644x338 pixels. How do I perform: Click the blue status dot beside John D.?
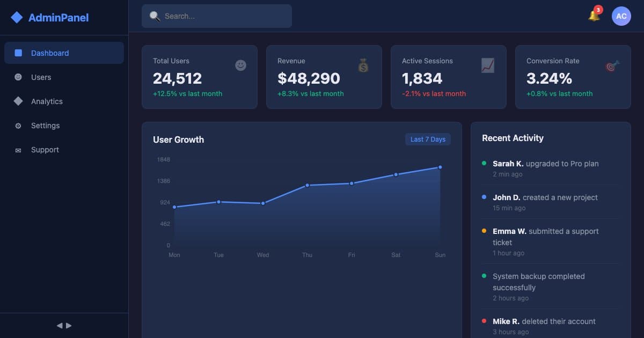[484, 197]
